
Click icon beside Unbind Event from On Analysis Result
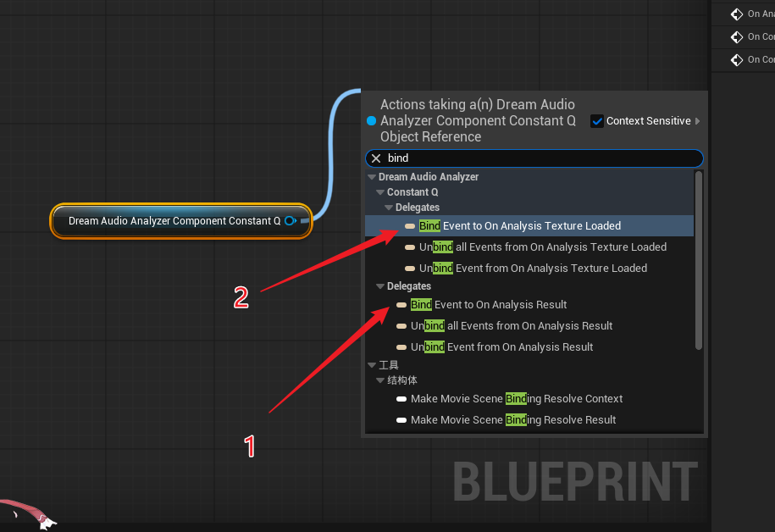coord(401,347)
